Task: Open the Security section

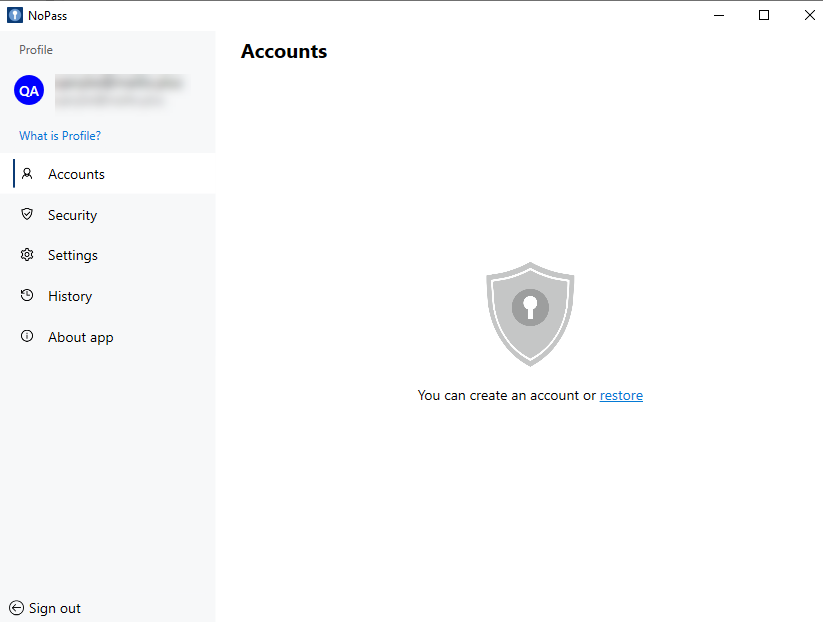Action: coord(72,215)
